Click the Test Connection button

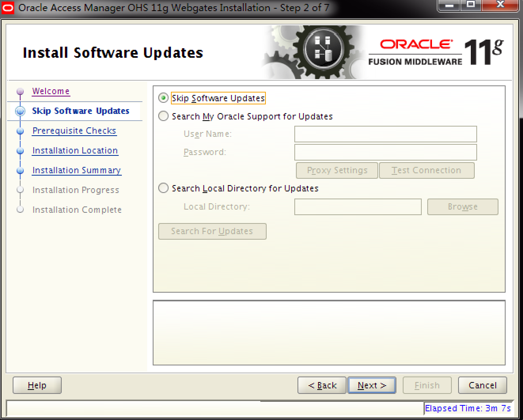[x=426, y=170]
